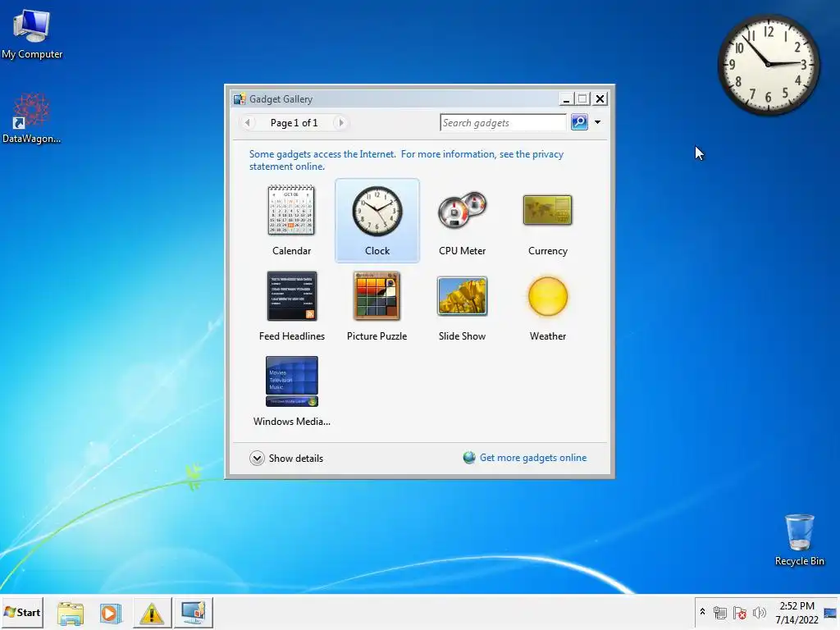Open the privacy statement online link
Screen dimensions: 840x630
tap(407, 160)
